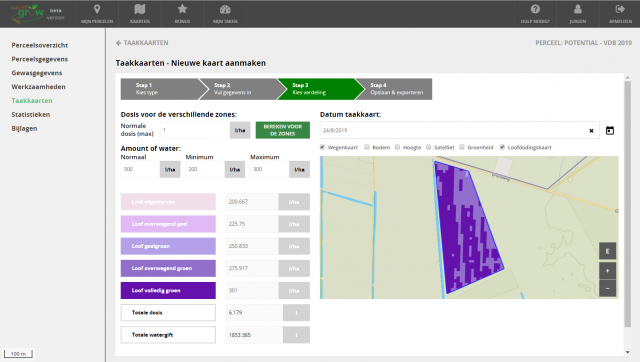
Task: Open the Hulp nodig question mark icon
Action: [535, 9]
